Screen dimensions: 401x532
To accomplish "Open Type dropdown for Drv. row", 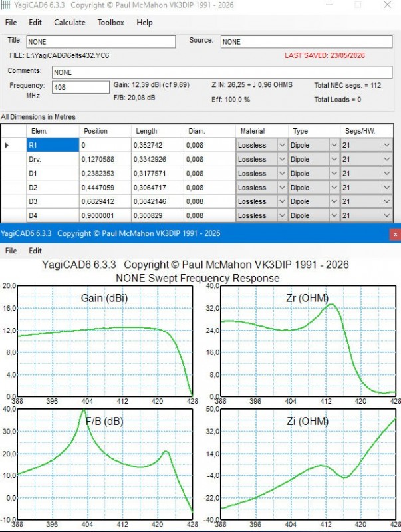I will 334,160.
